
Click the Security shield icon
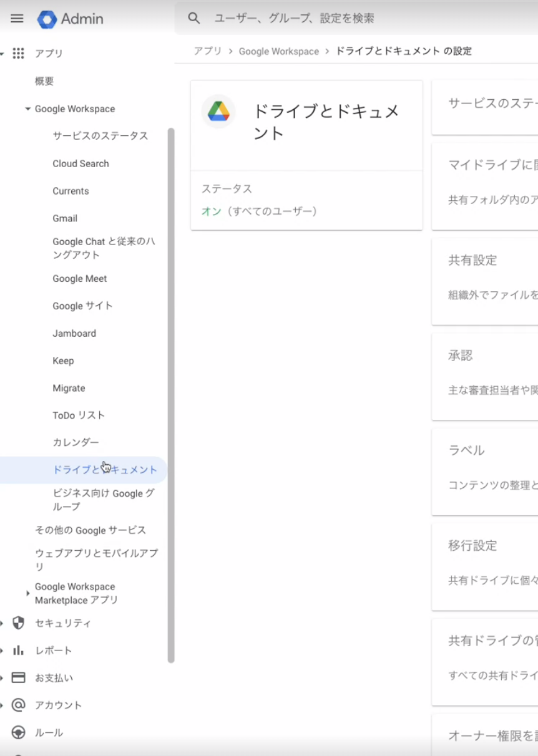pyautogui.click(x=19, y=623)
